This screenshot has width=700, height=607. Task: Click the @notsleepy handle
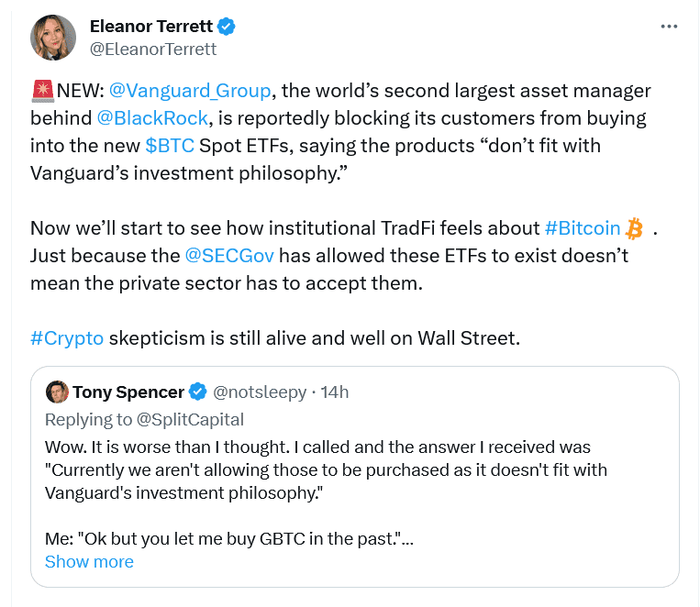coord(260,392)
